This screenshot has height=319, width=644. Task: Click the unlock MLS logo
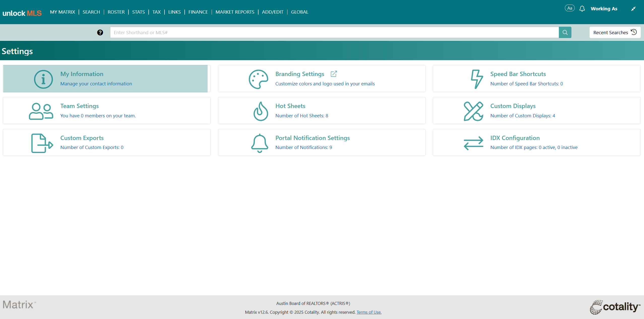(22, 13)
